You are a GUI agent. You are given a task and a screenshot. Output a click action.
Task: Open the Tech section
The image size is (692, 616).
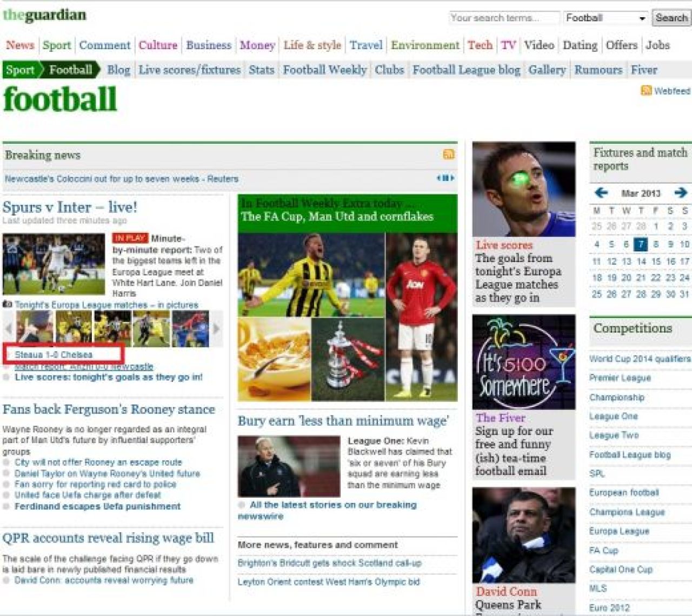click(x=480, y=45)
